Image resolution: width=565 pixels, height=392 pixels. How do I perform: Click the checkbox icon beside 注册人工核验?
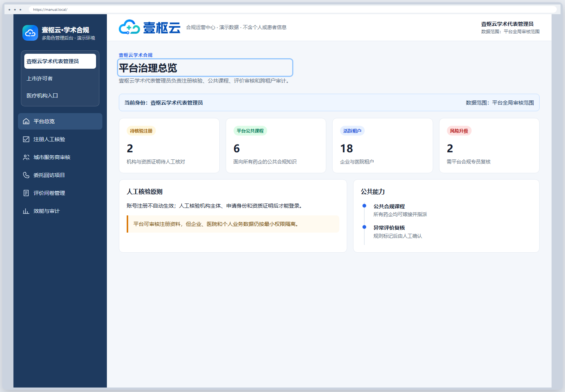click(26, 139)
